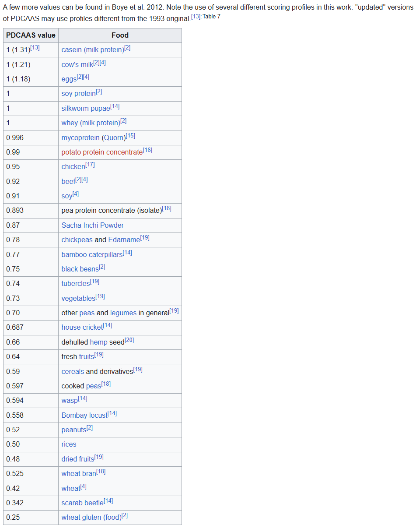The image size is (416, 532).
Task: Open the cereals link
Action: click(x=73, y=371)
